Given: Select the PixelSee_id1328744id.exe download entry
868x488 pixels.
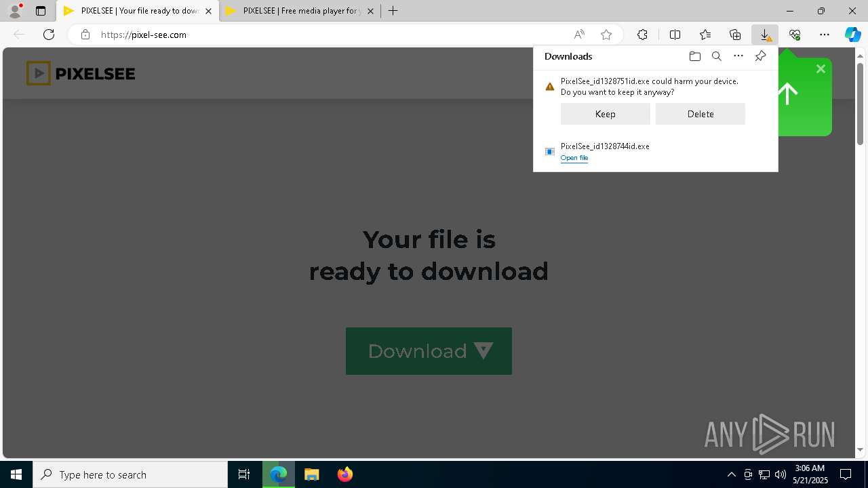Looking at the screenshot, I should tap(655, 152).
